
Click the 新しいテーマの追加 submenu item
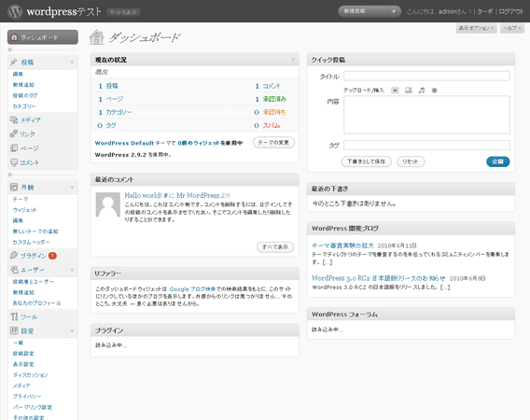tap(35, 231)
